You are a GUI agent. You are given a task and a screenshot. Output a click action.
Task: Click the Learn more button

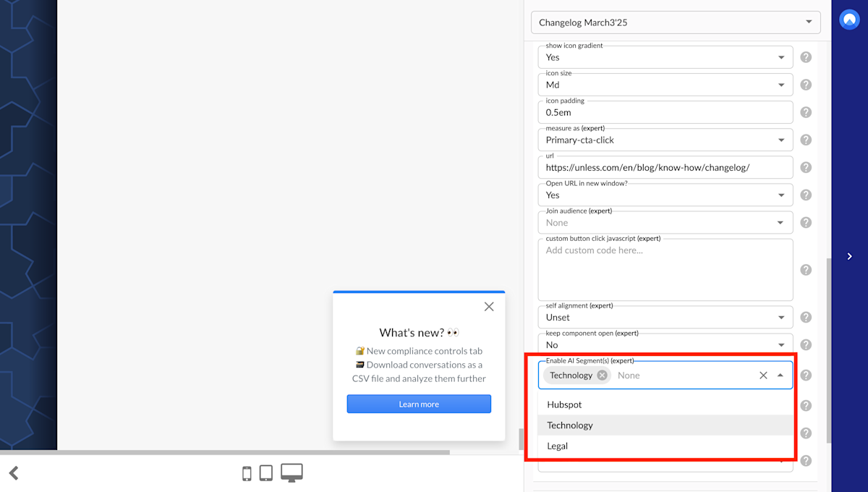419,404
